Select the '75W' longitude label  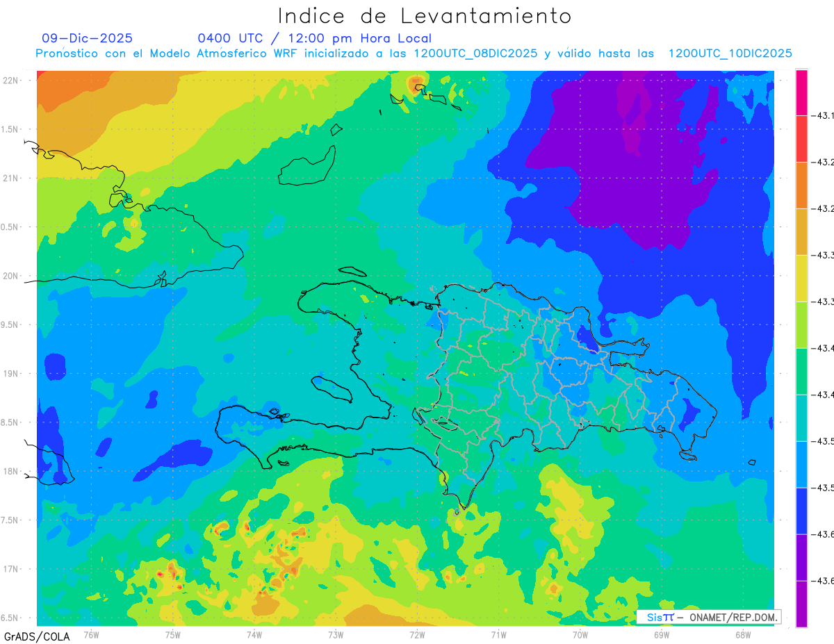172,634
